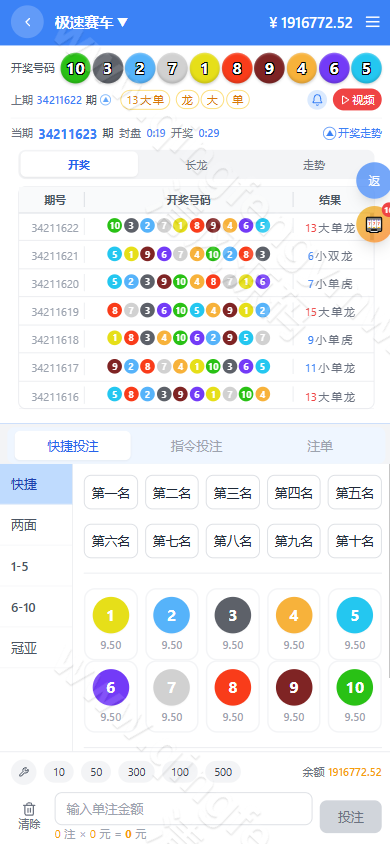
Task: Open the 开奖走势 trend link
Action: [x=352, y=133]
